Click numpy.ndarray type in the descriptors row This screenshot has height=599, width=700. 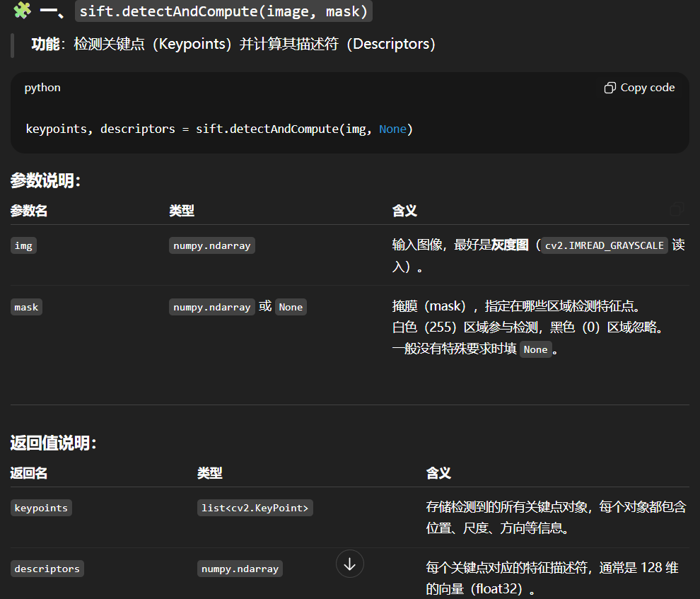[x=240, y=569]
